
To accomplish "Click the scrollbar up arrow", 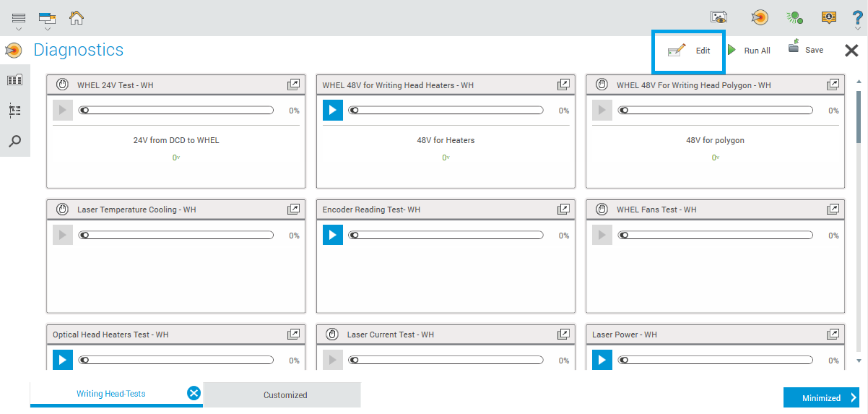I will point(859,80).
